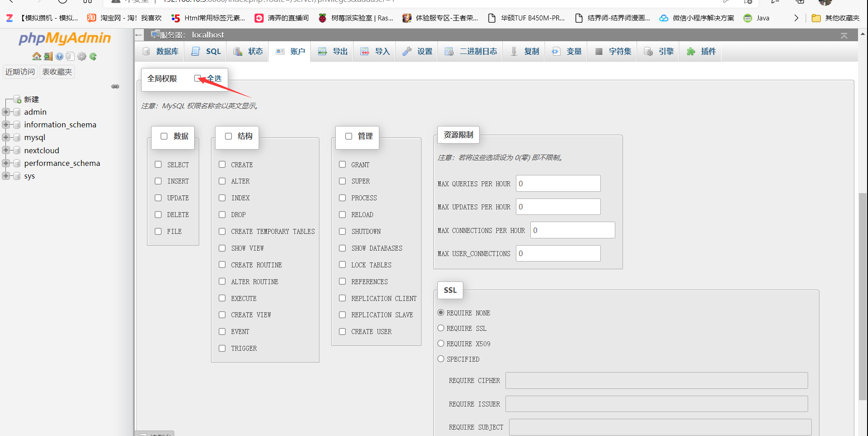The width and height of the screenshot is (868, 436).
Task: Expand the information_schema database tree
Action: [6, 125]
